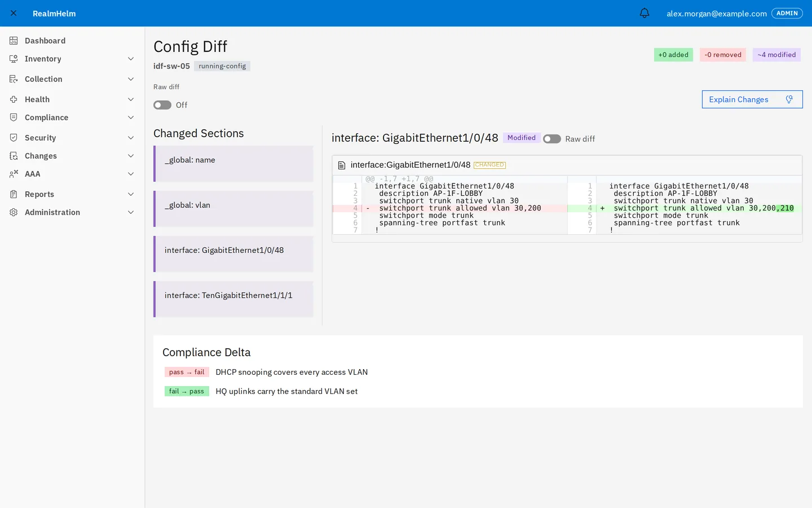This screenshot has width=812, height=508.
Task: Expand the Administration menu chevron
Action: (131, 212)
